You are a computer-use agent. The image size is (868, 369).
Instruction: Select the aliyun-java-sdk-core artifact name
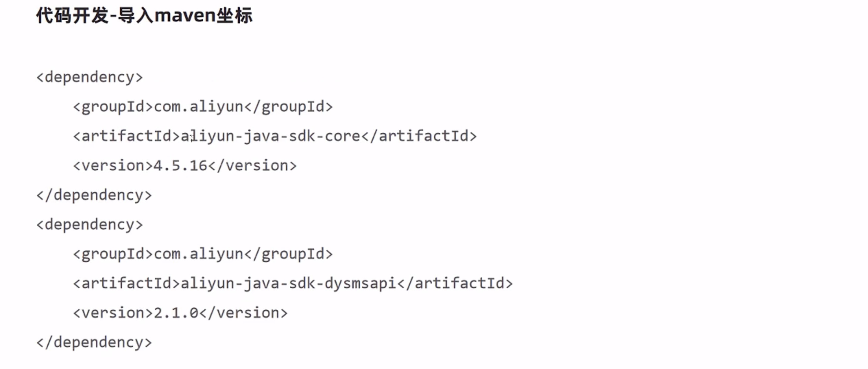(x=270, y=136)
